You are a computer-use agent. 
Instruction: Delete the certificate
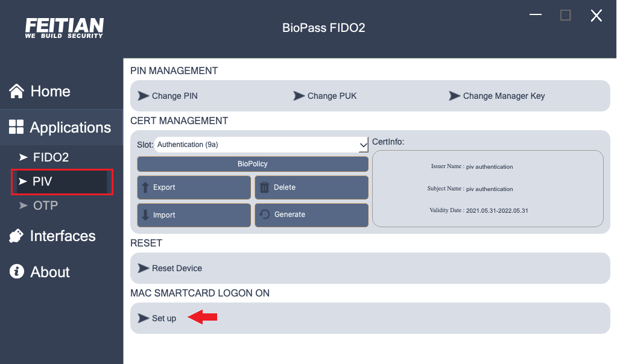tap(312, 187)
